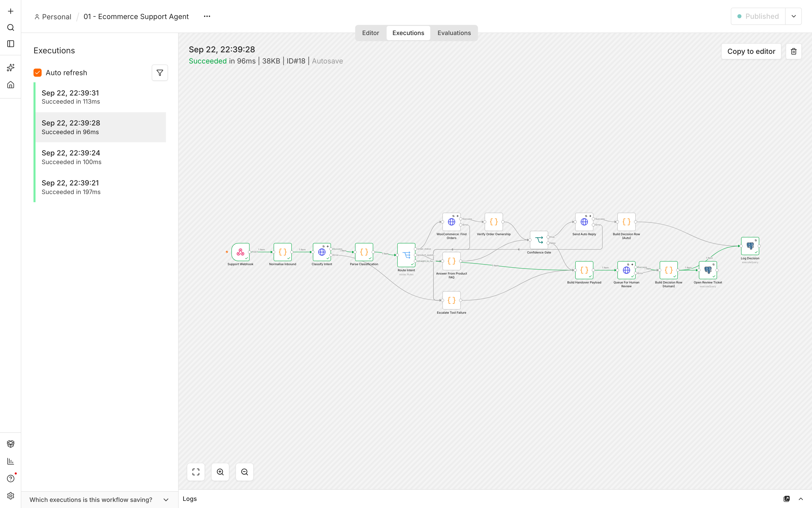Open the Personal breadcrumb link
The height and width of the screenshot is (508, 812).
coord(53,17)
